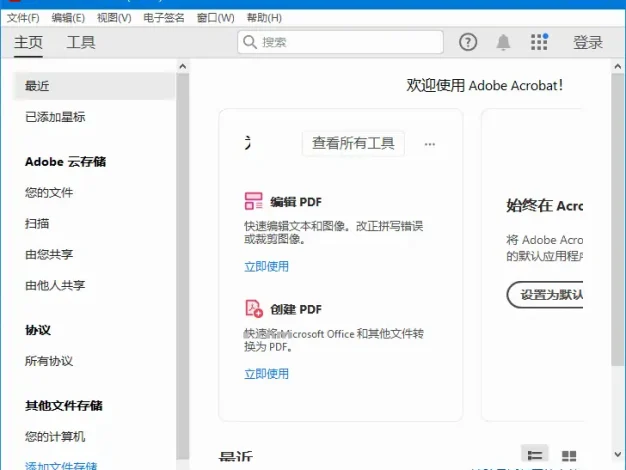Image resolution: width=626 pixels, height=470 pixels.
Task: Click the main pane scrollbar up arrow
Action: 618,66
